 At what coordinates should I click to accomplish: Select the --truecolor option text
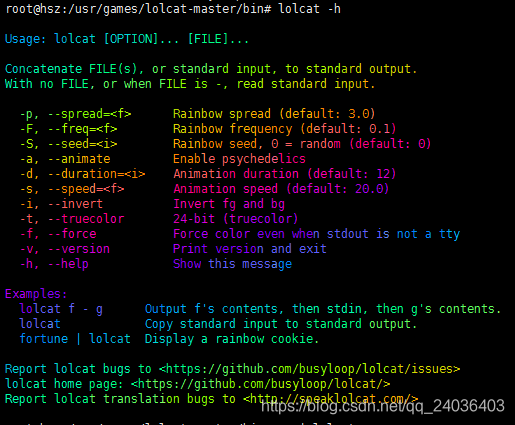pos(86,219)
